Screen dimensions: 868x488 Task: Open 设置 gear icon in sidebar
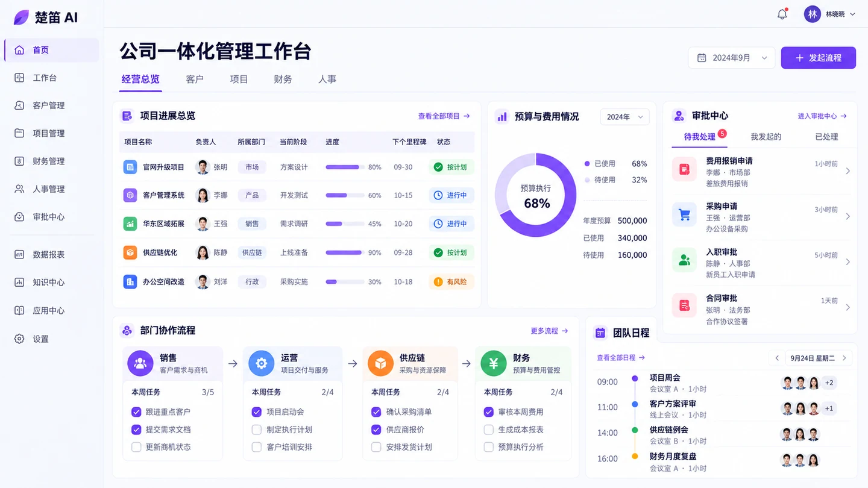click(19, 339)
